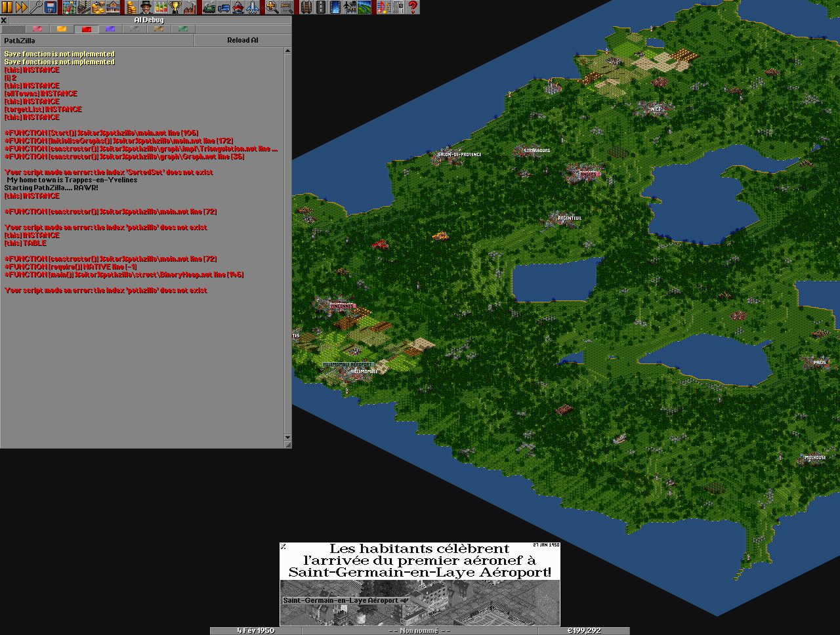The width and height of the screenshot is (840, 635).
Task: Select the green company tab in AI Debug
Action: pyautogui.click(x=183, y=29)
